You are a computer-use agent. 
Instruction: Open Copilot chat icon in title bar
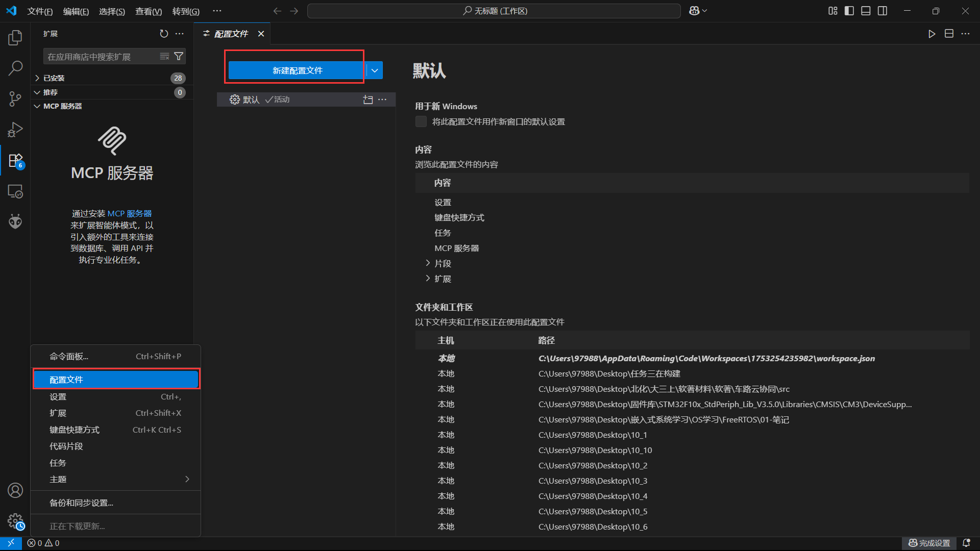694,11
